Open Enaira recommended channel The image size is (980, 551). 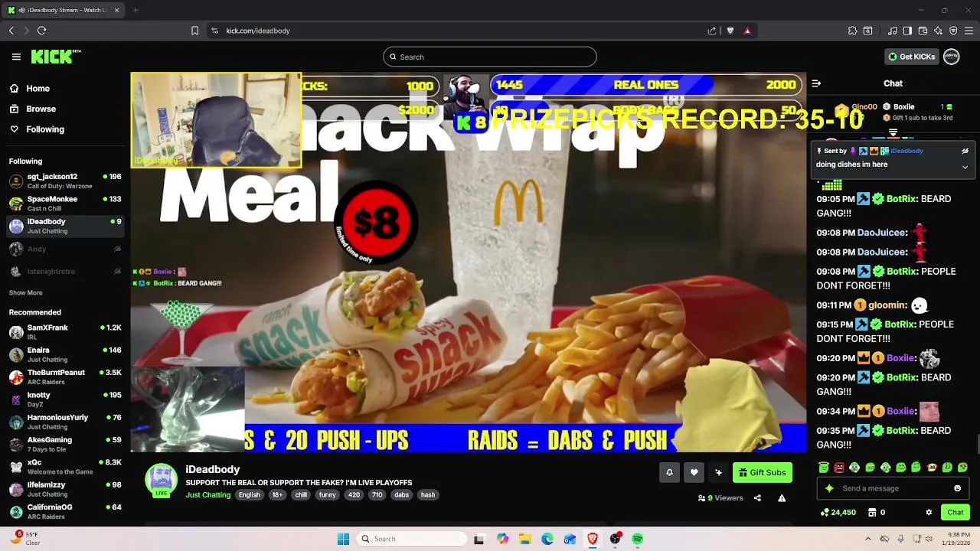pyautogui.click(x=65, y=354)
